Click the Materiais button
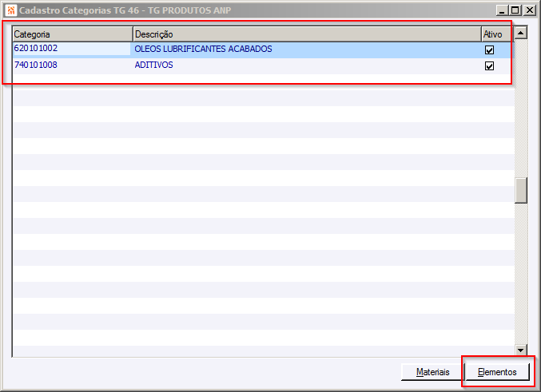Screen dimensions: 541x392 coord(432,372)
